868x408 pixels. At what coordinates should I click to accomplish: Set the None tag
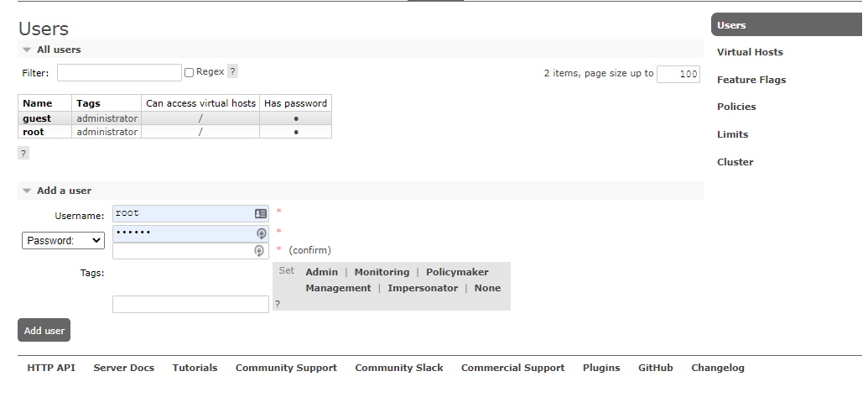point(488,288)
